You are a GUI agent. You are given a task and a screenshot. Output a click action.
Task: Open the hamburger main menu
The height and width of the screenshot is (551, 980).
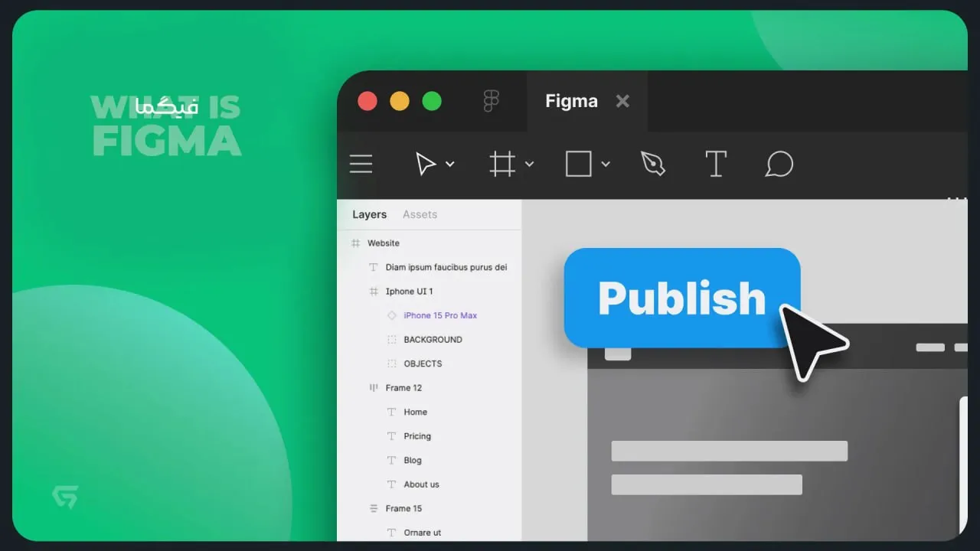tap(361, 164)
